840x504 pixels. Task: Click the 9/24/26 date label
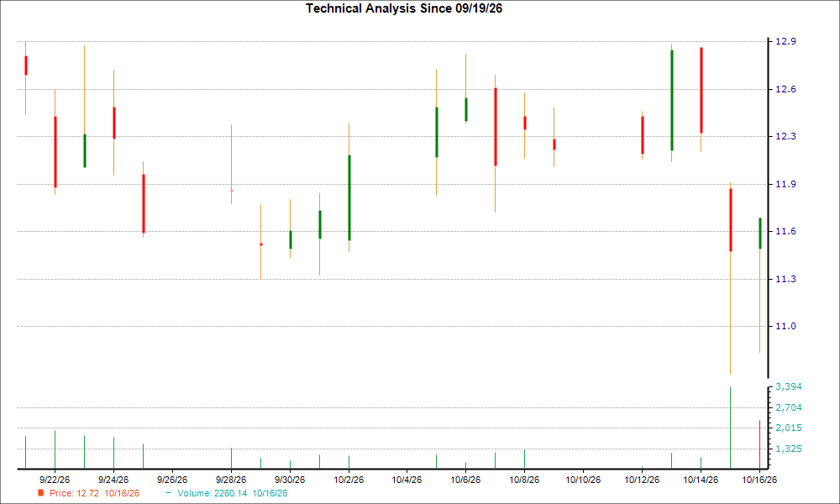[113, 480]
